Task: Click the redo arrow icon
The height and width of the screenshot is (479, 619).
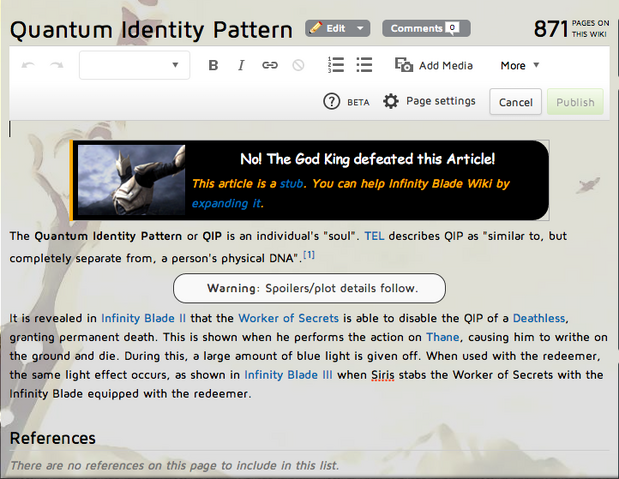Action: pos(57,65)
